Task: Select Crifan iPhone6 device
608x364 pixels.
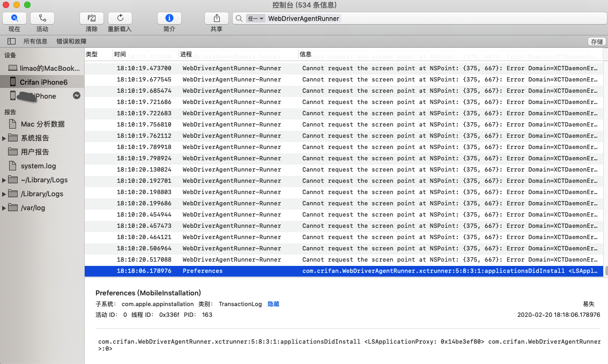Action: point(42,82)
